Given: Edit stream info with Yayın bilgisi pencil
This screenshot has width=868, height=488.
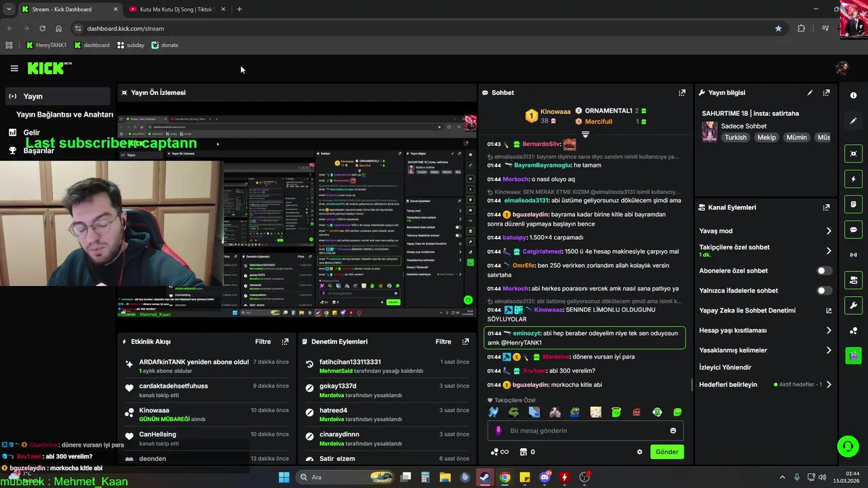Looking at the screenshot, I should point(810,93).
